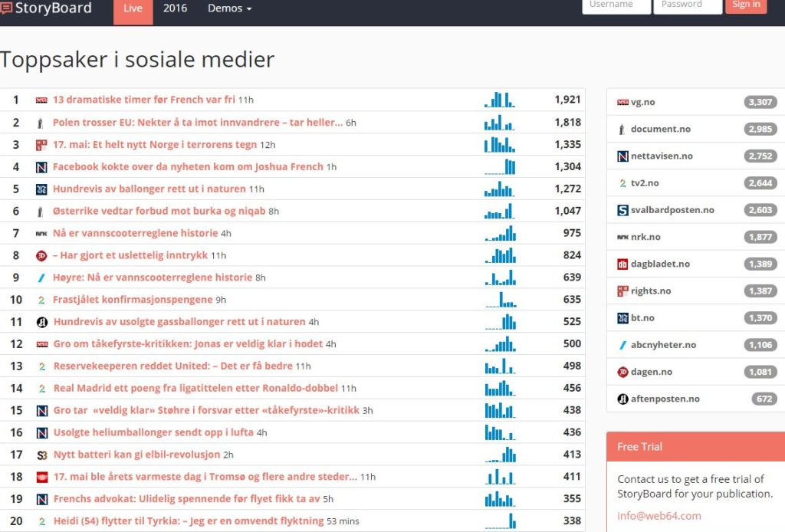Click TV2 icon beside 'Heidi (54) flytter til Tyrkia'
This screenshot has height=532, width=785.
tap(42, 521)
